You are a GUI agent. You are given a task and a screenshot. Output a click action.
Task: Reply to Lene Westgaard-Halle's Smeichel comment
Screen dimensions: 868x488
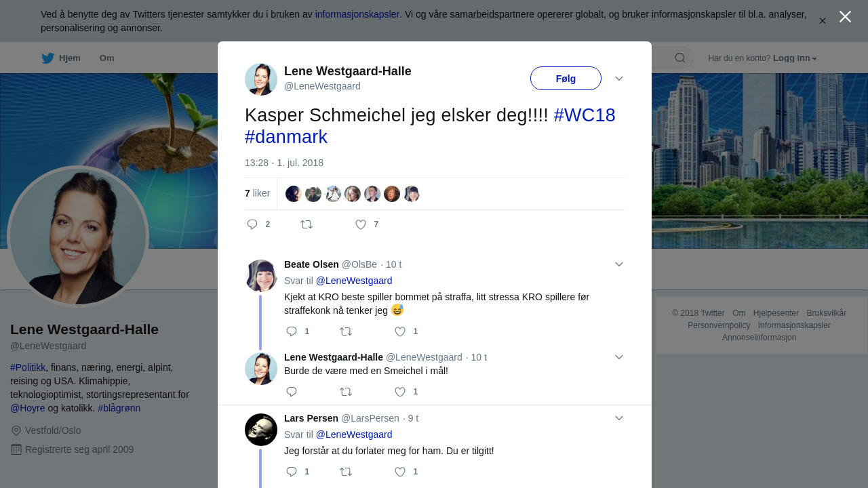point(292,392)
